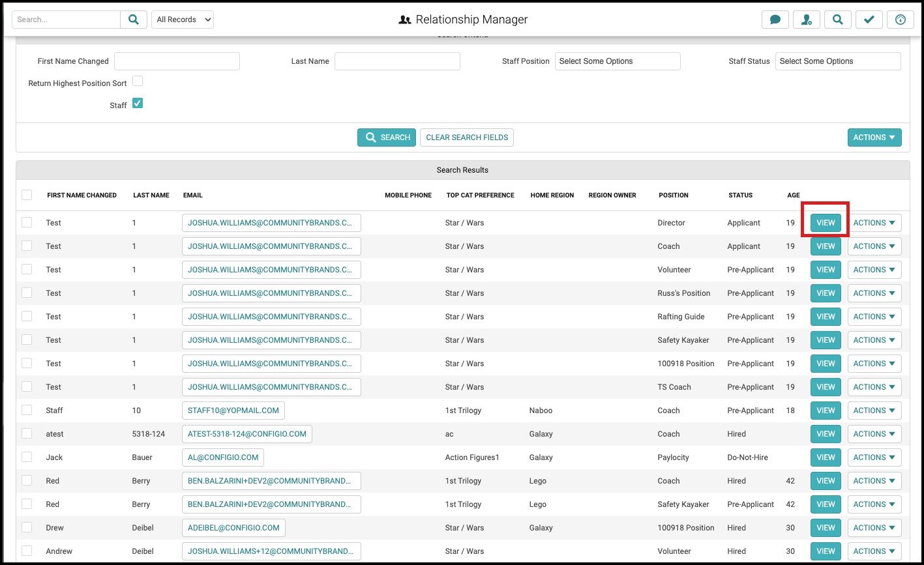Click VIEW for the Director row

(826, 223)
